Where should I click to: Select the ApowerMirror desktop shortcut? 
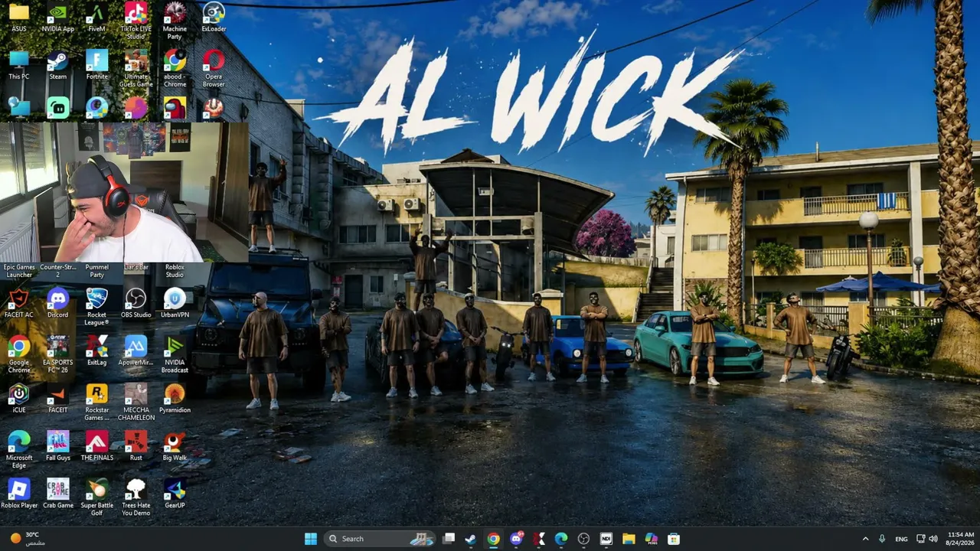136,351
